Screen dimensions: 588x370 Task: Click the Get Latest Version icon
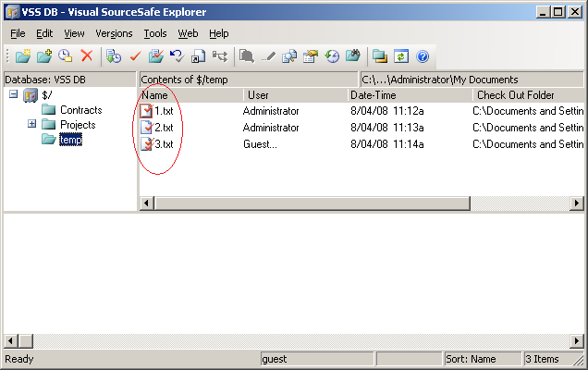coord(114,56)
